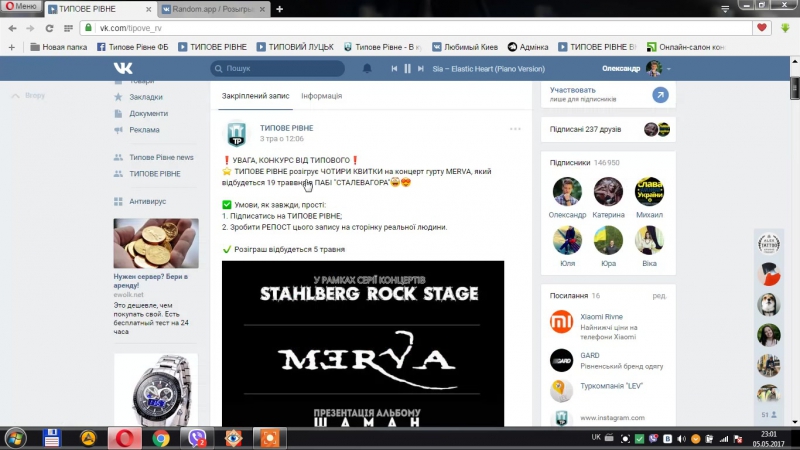Screen dimensions: 800x450
Task: Click the Участвовать arrow button
Action: [x=660, y=95]
